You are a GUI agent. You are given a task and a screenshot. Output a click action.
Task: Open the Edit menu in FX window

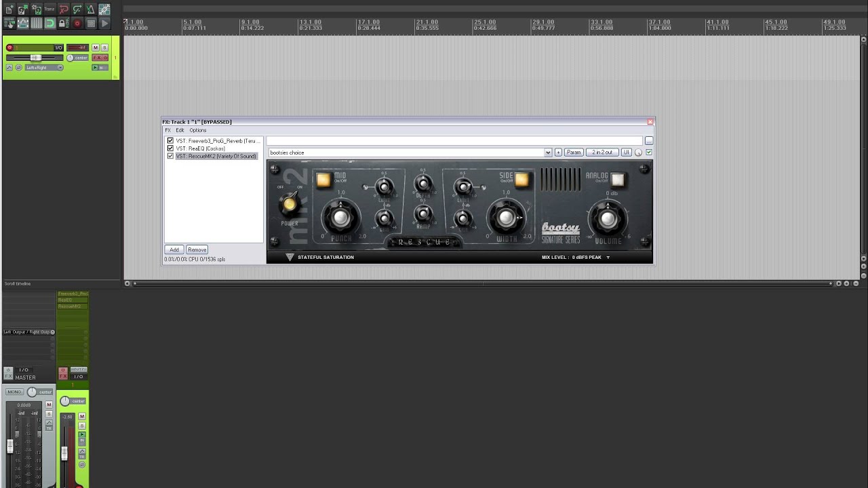tap(180, 130)
